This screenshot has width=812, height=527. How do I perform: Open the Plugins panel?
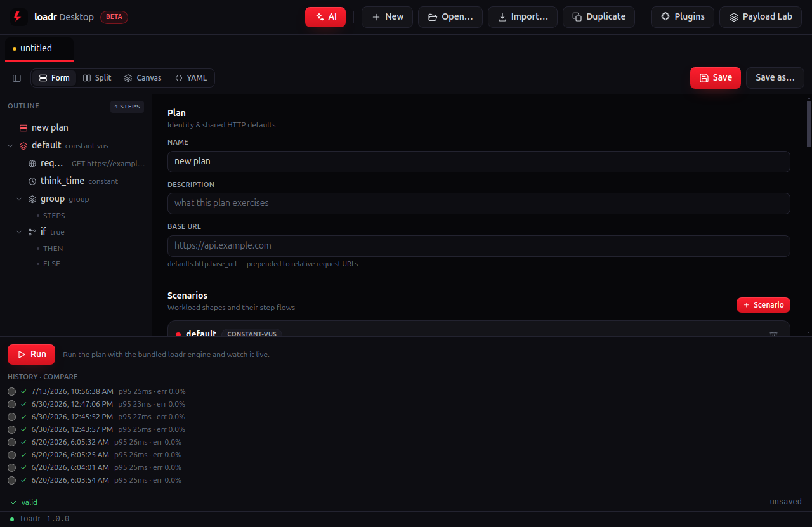click(683, 17)
